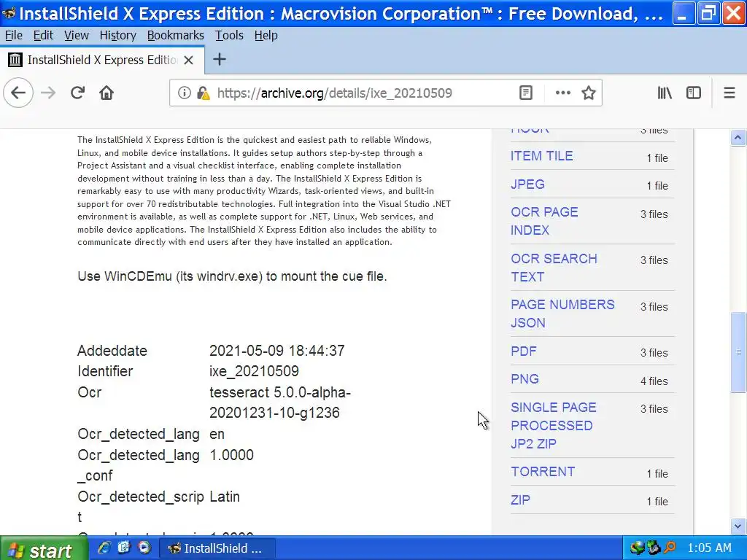Image resolution: width=747 pixels, height=560 pixels.
Task: Click the page scrollbar up arrow
Action: click(738, 138)
